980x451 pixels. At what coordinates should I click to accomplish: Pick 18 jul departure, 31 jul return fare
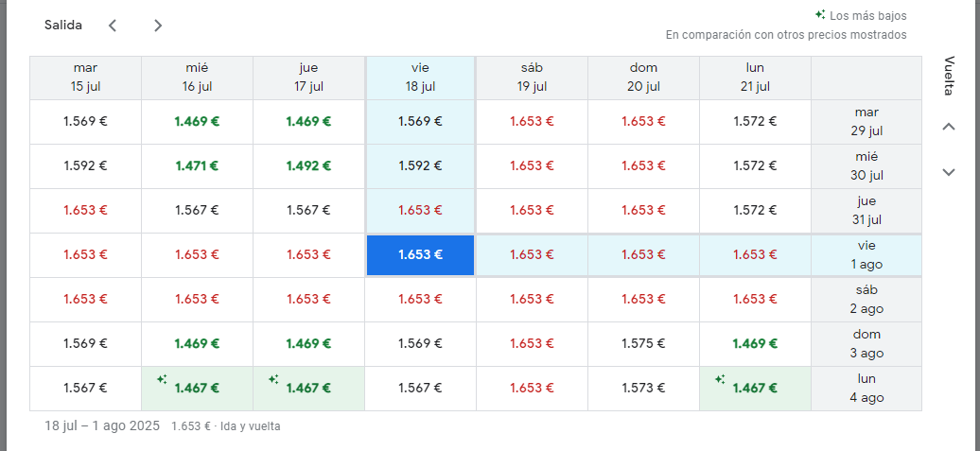[x=421, y=211]
